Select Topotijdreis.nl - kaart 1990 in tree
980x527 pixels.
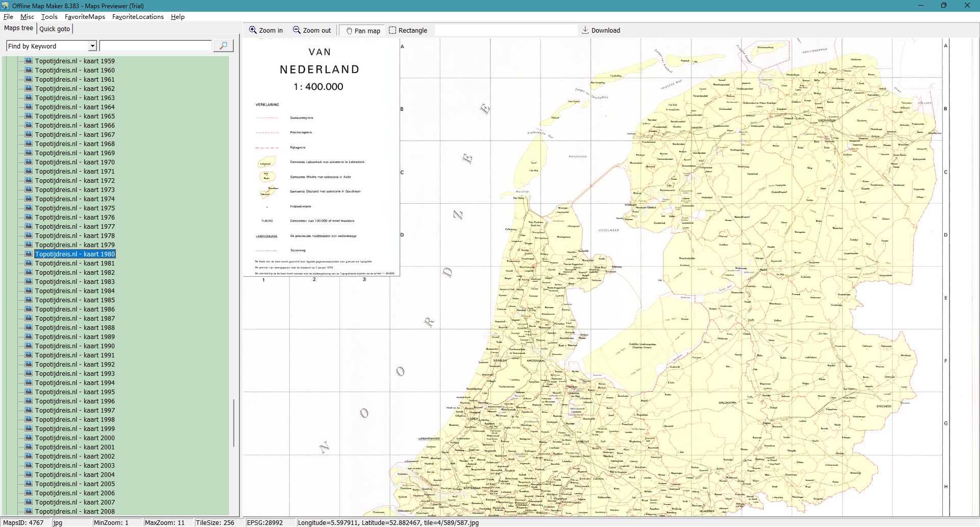pyautogui.click(x=75, y=346)
